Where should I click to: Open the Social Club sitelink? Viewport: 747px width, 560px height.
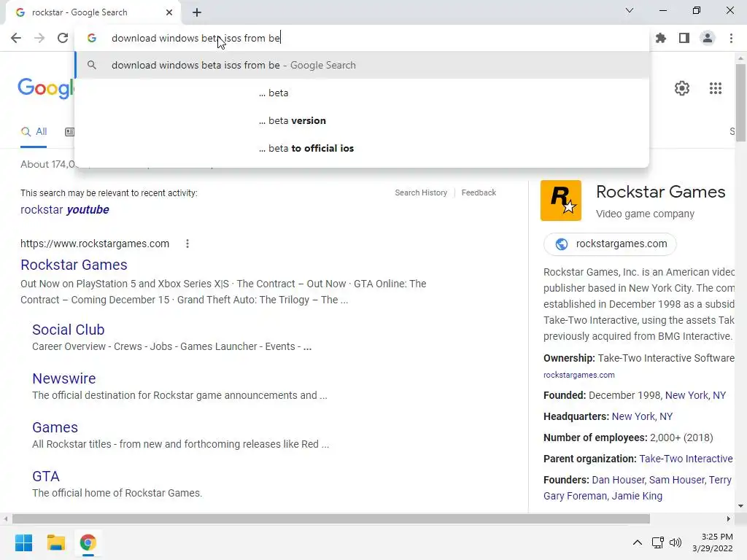68,330
